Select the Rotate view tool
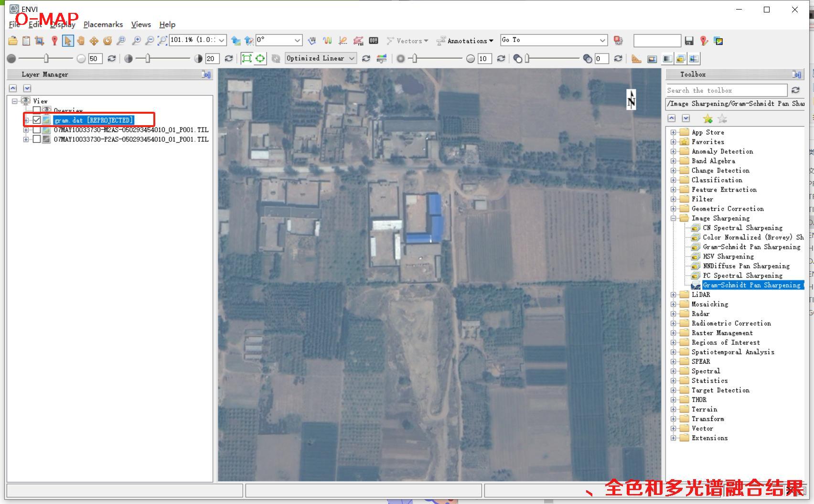The height and width of the screenshot is (504, 814). click(107, 41)
